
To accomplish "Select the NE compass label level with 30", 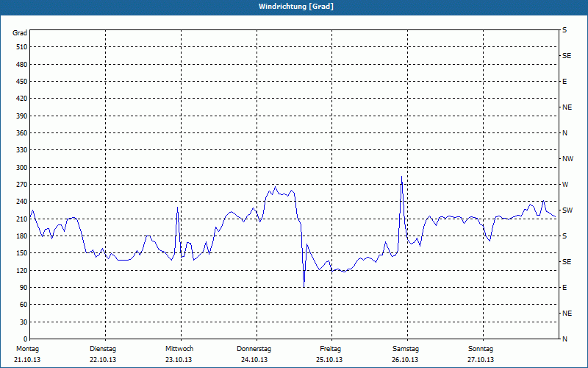I will click(567, 314).
